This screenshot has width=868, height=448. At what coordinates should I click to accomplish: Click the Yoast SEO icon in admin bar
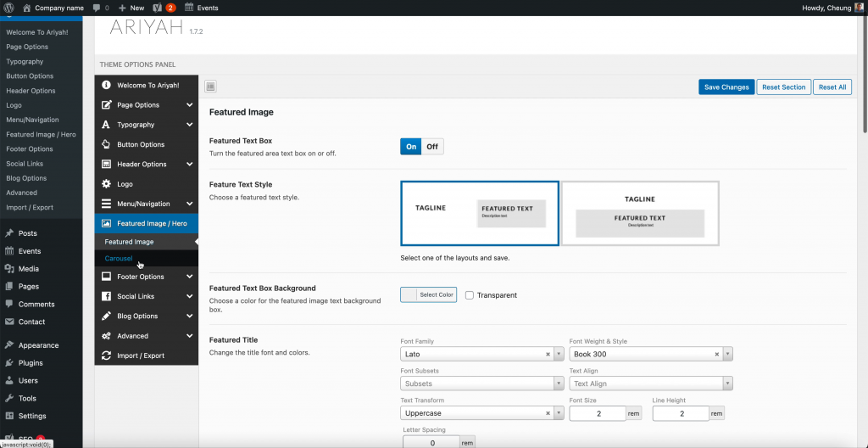pos(157,8)
